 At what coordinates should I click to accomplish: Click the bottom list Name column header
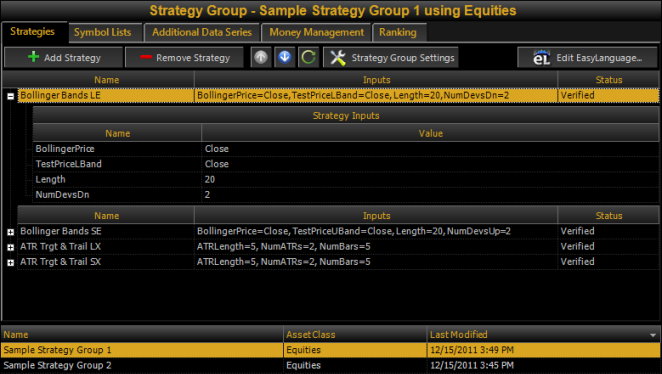click(x=142, y=335)
